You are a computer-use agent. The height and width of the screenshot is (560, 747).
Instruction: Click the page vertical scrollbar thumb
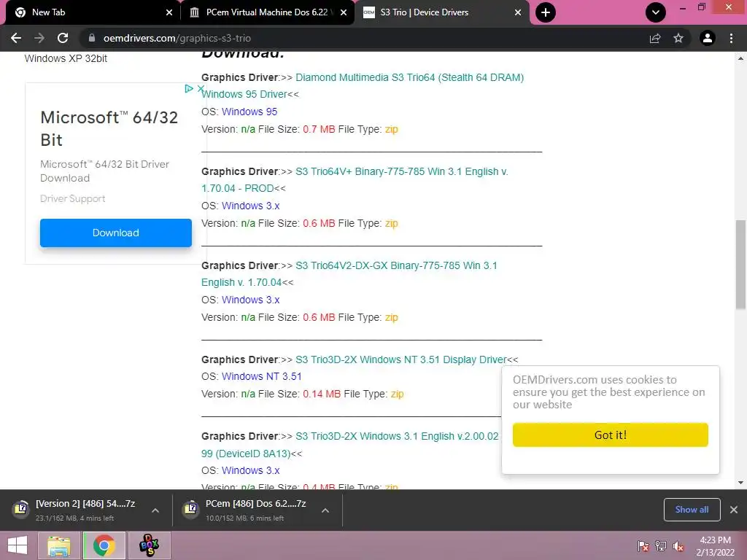click(x=740, y=264)
